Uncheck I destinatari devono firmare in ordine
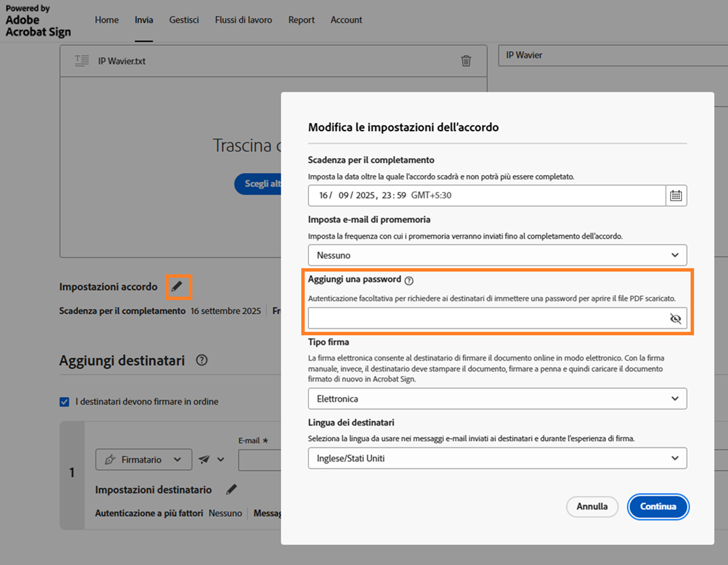This screenshot has width=728, height=565. pyautogui.click(x=64, y=402)
